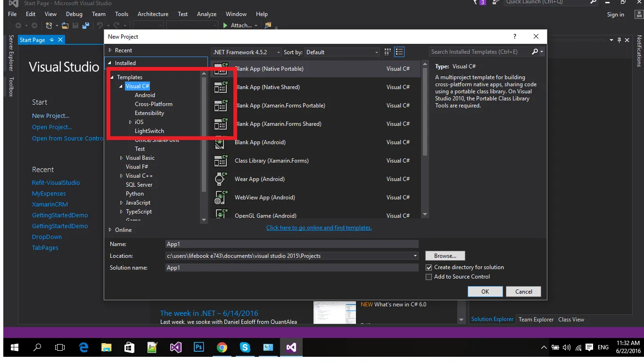The height and width of the screenshot is (362, 644).
Task: Select the Blank App (Native Portable) template icon
Action: (221, 69)
